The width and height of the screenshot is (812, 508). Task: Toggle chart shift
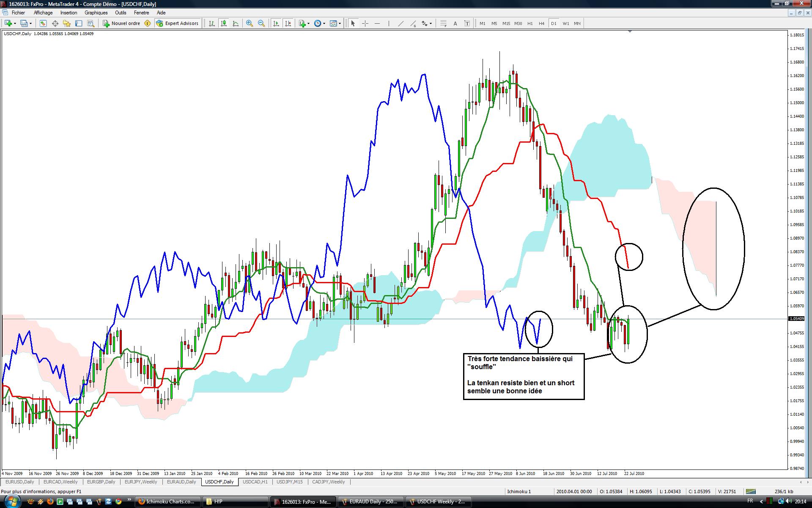coord(288,24)
